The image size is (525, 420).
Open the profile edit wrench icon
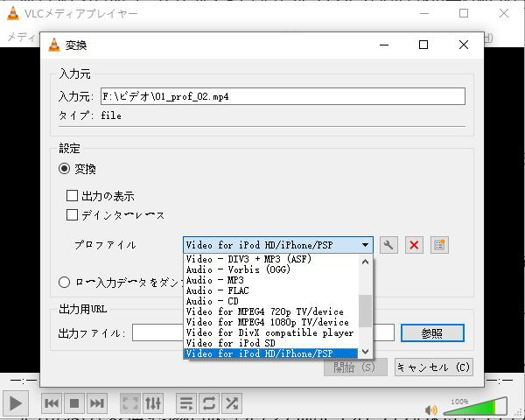coord(388,245)
